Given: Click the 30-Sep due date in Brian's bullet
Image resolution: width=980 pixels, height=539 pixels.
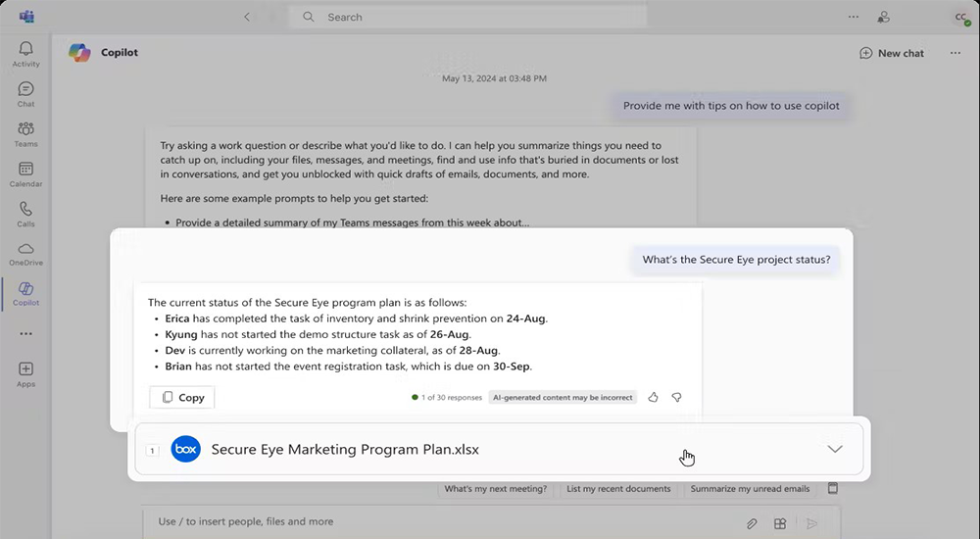Looking at the screenshot, I should point(512,367).
